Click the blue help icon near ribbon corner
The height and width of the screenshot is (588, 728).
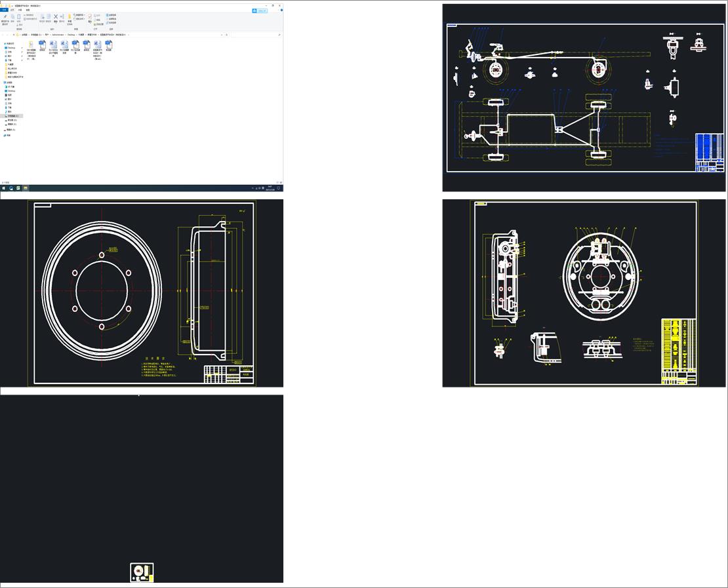281,10
